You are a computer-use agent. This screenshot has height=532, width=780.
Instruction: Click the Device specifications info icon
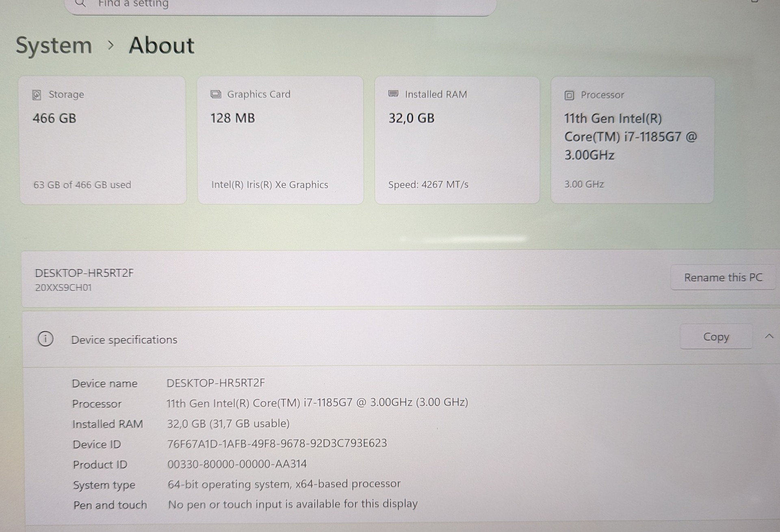click(45, 339)
